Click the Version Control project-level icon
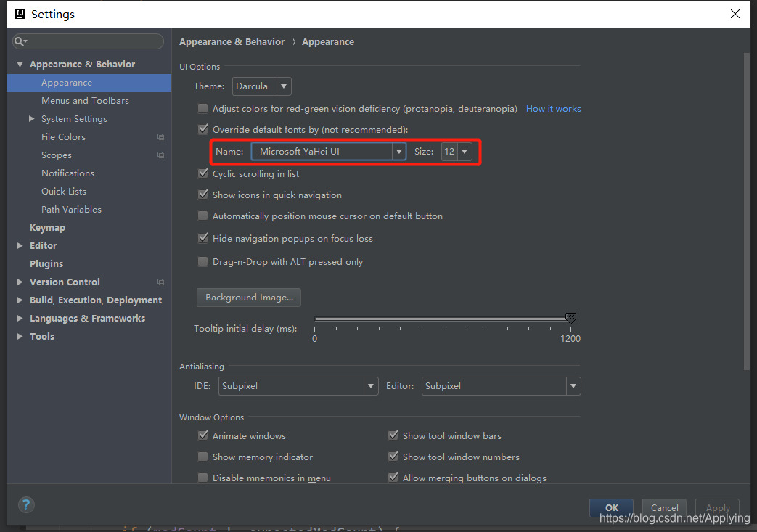757x532 pixels. coord(161,282)
